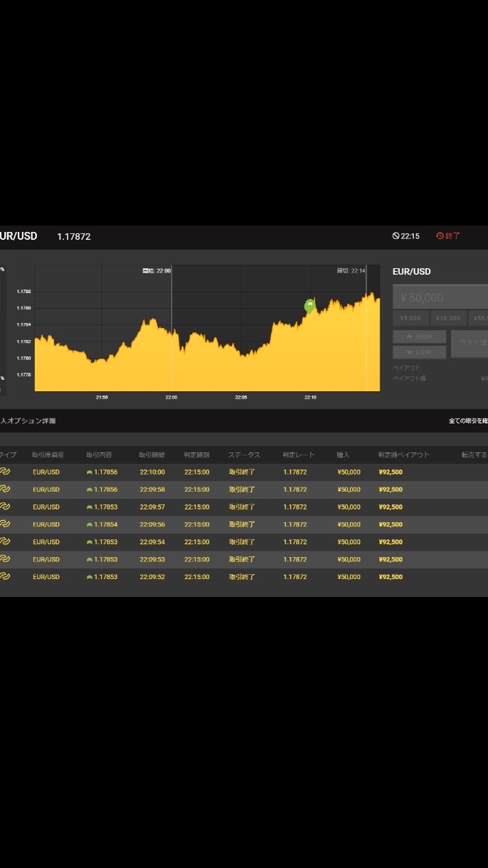Click the 1.17872 current rate in the header
The image size is (488, 868).
click(74, 236)
